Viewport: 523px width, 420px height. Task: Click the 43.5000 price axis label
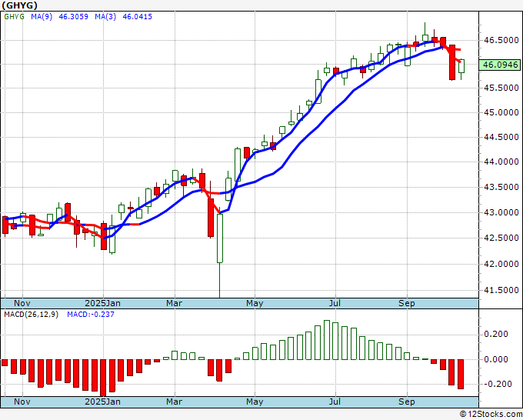tap(501, 187)
